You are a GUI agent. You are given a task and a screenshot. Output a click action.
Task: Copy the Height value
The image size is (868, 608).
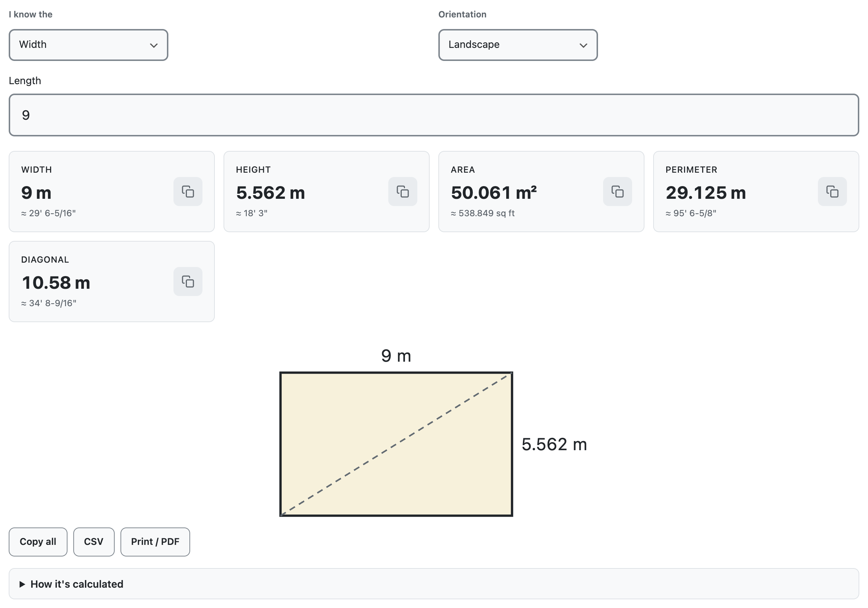[x=403, y=192]
